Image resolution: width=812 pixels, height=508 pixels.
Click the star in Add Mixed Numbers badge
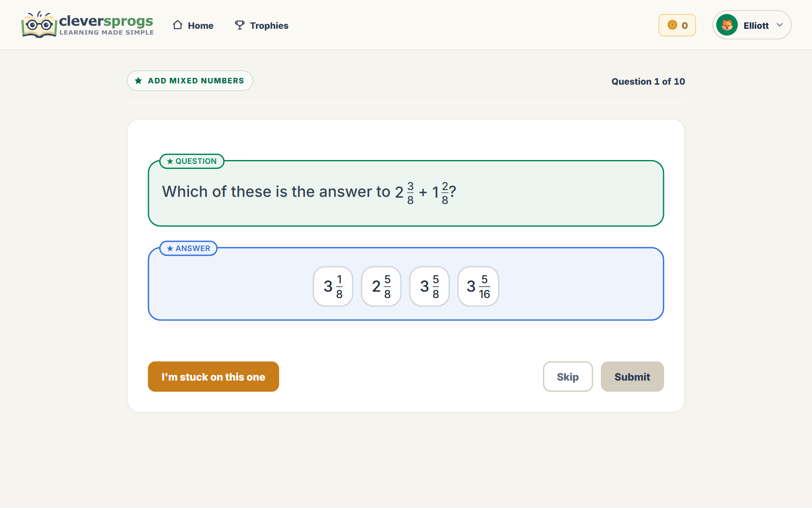[x=138, y=80]
